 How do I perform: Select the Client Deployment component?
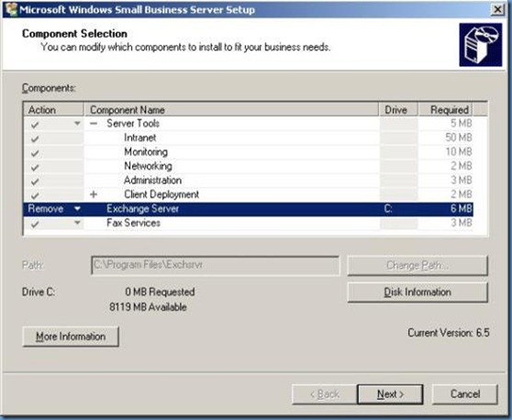161,194
